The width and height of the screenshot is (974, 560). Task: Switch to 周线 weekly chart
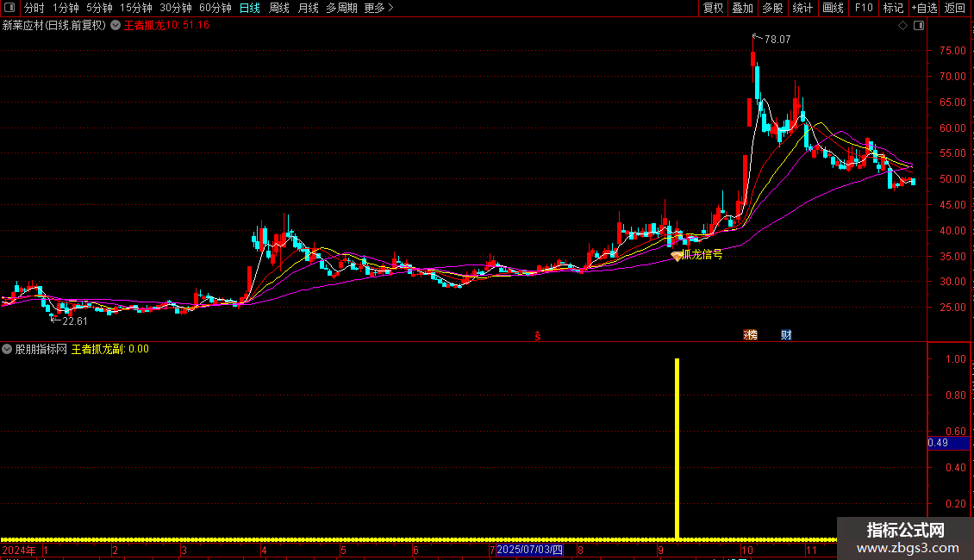tap(279, 8)
